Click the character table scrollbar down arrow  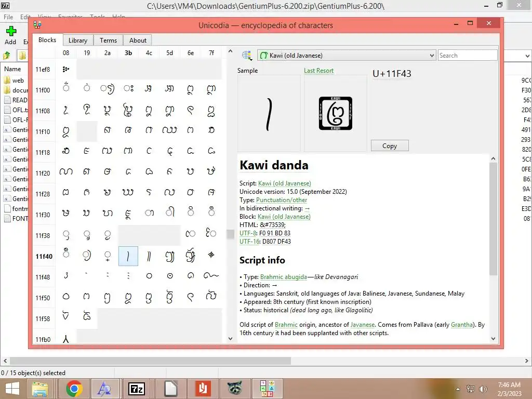pos(230,339)
